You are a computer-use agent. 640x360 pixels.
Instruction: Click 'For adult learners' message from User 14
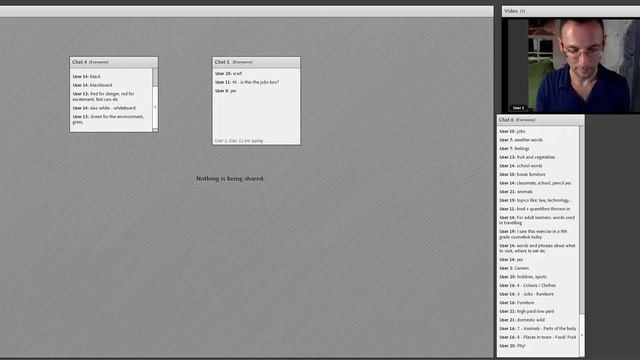point(537,220)
